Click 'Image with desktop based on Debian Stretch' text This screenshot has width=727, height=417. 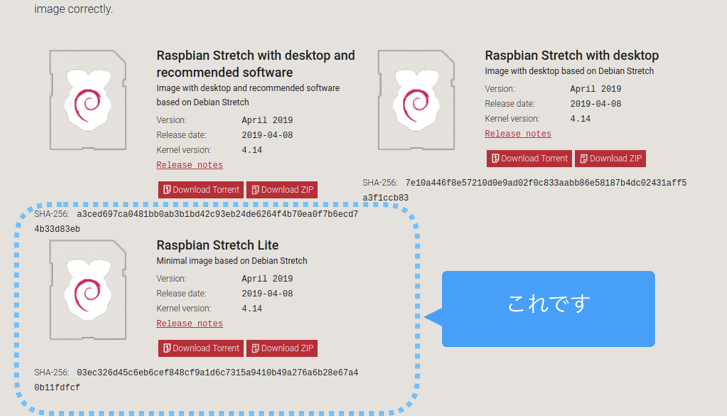[x=569, y=71]
